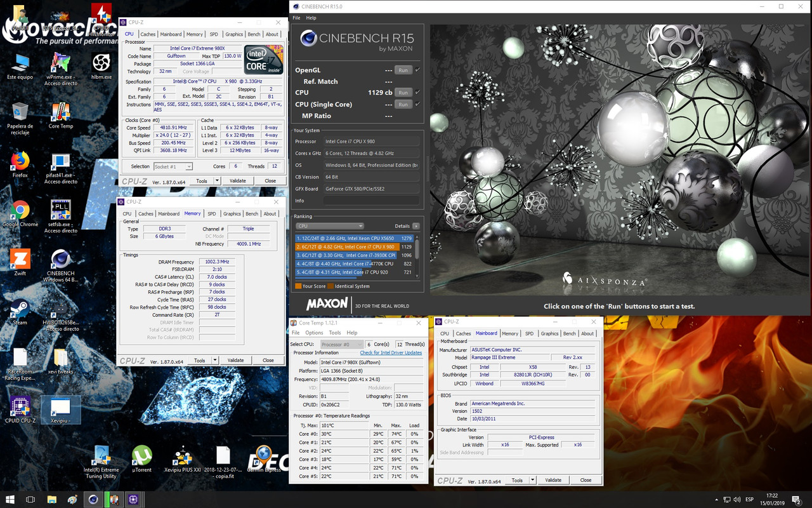The width and height of the screenshot is (812, 508).
Task: Open Tools dropdown arrow in CPU-Z Mainboard window
Action: click(533, 481)
